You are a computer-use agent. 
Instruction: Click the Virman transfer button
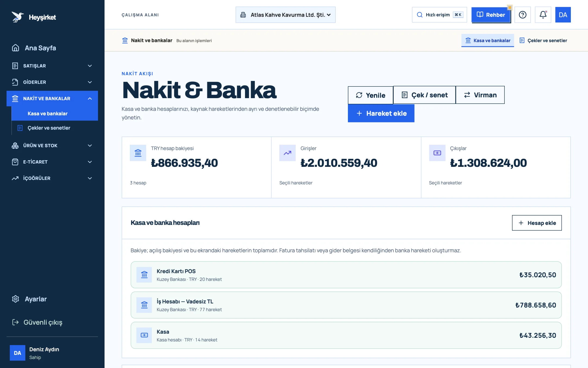480,95
